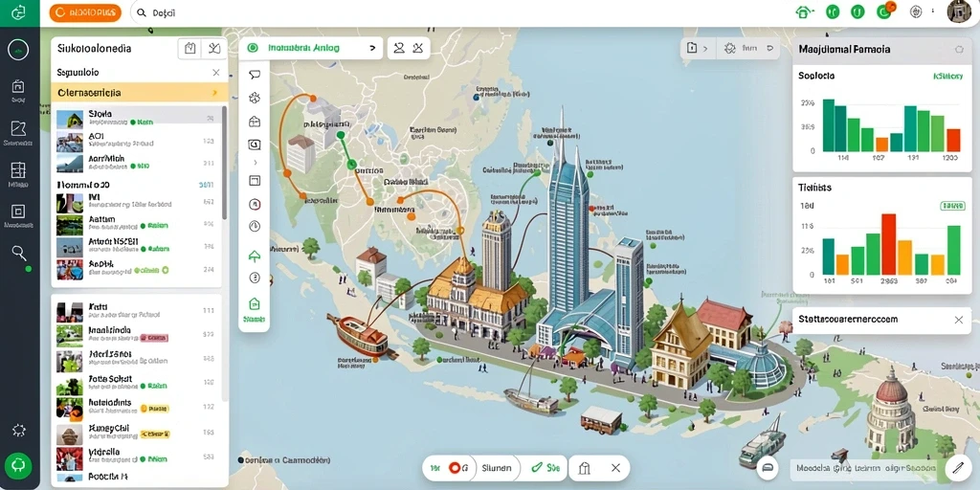
Task: Select the clock tool in map toolbar
Action: point(255,226)
